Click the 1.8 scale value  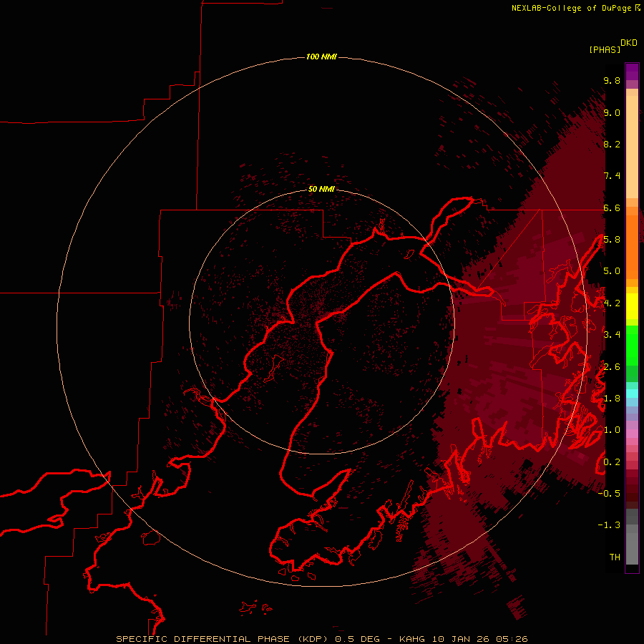coord(612,399)
